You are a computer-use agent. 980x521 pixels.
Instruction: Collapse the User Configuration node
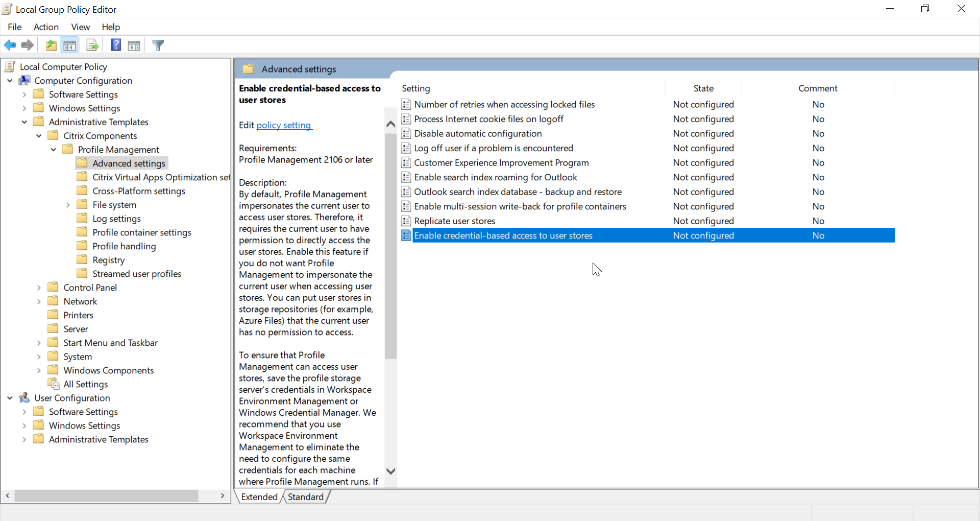point(10,397)
